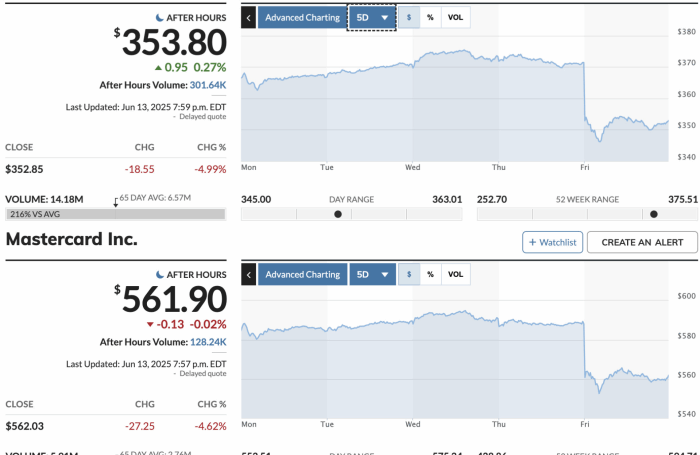Click the day range marker dot

click(x=338, y=214)
